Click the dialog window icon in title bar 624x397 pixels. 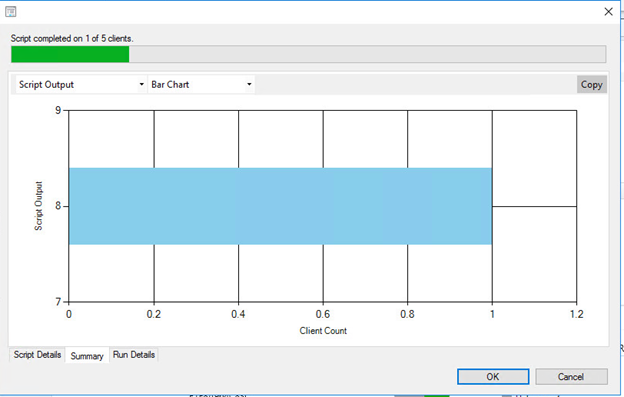point(11,12)
